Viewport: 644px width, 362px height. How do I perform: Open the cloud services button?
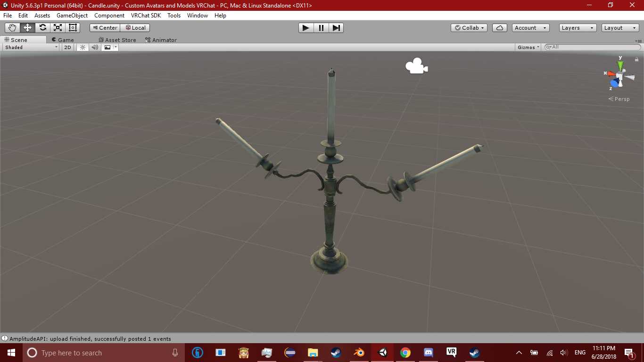pos(499,28)
